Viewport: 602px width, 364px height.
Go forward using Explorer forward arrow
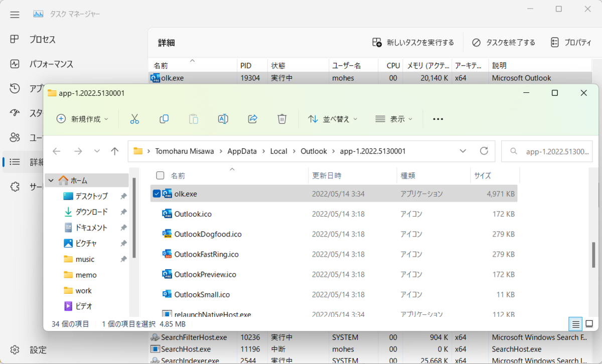pyautogui.click(x=78, y=151)
